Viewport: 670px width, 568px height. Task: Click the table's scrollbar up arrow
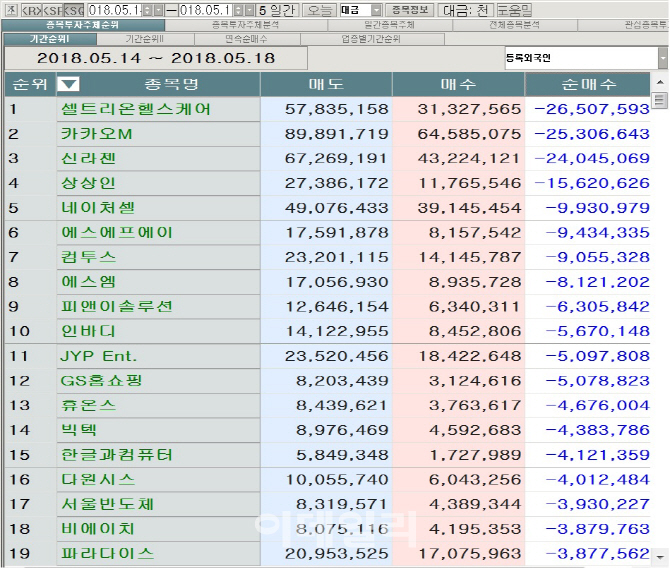click(659, 101)
